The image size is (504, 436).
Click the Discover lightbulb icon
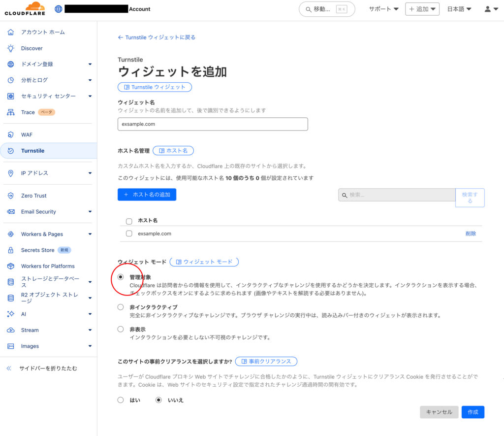coord(11,48)
